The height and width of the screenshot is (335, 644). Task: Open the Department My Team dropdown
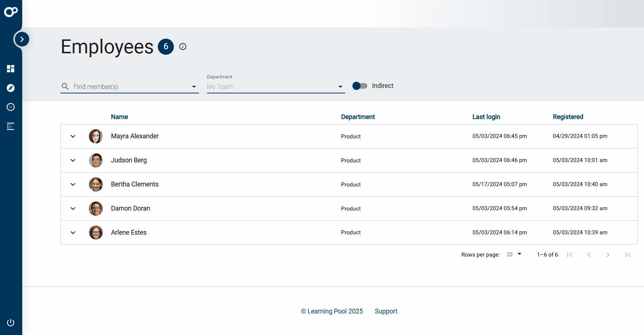pyautogui.click(x=276, y=87)
